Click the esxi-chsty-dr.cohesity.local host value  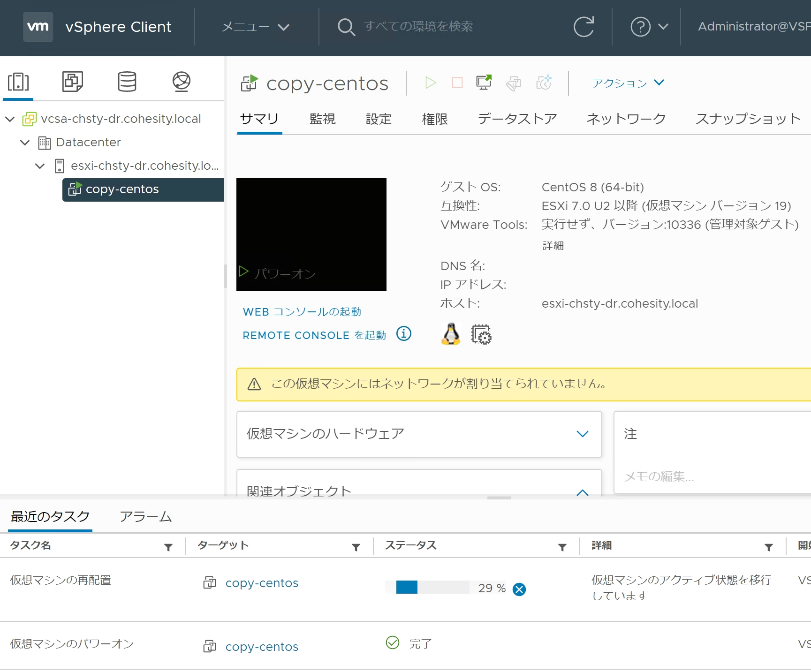pos(620,303)
